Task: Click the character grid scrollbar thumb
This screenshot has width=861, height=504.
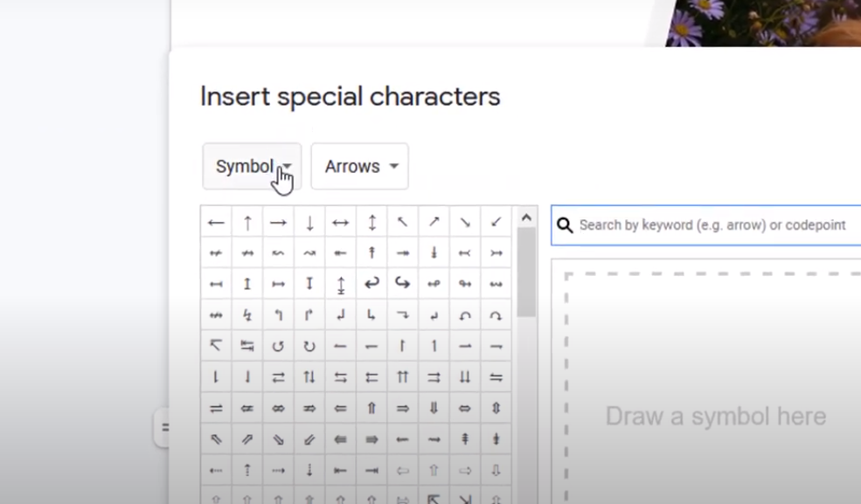Action: pyautogui.click(x=526, y=272)
